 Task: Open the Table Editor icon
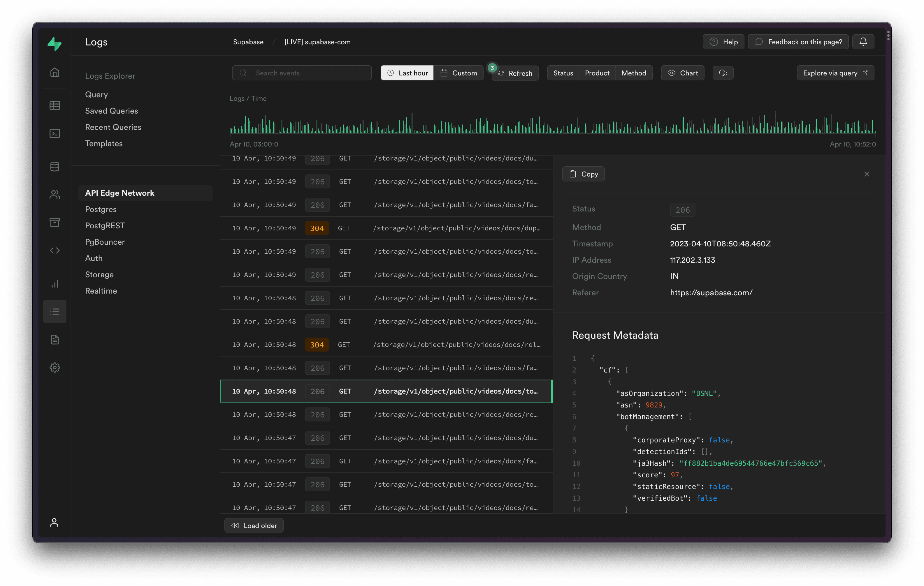pos(55,105)
